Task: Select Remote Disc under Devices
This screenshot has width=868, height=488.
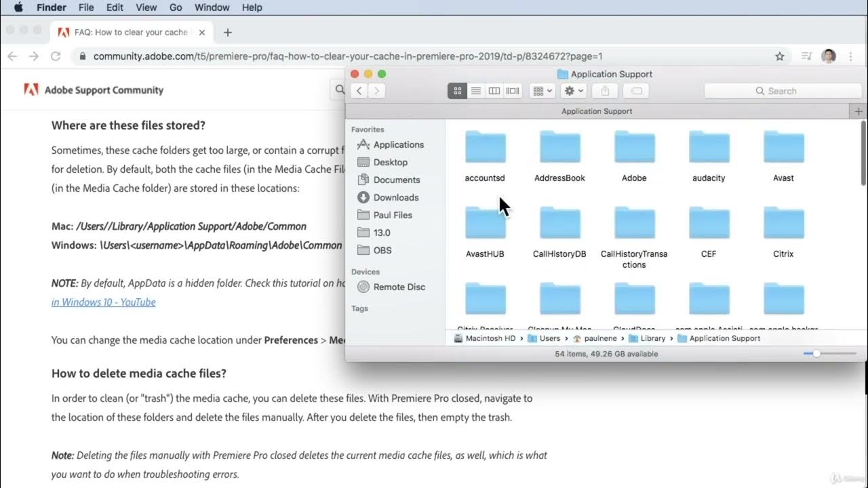Action: (391, 287)
